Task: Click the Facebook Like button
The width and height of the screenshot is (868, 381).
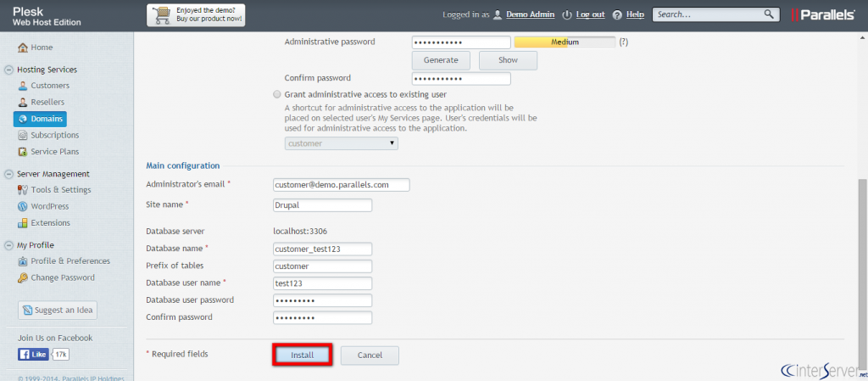Action: click(33, 355)
